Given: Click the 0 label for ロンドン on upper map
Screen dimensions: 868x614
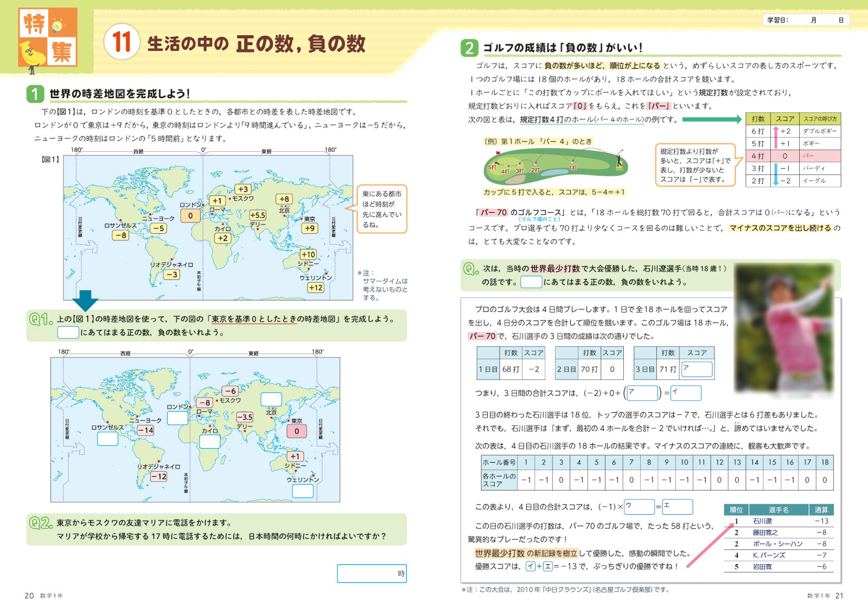Looking at the screenshot, I should (190, 215).
